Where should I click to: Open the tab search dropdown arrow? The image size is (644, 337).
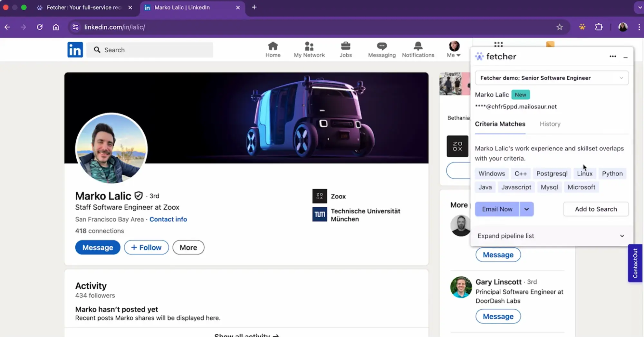pos(639,7)
